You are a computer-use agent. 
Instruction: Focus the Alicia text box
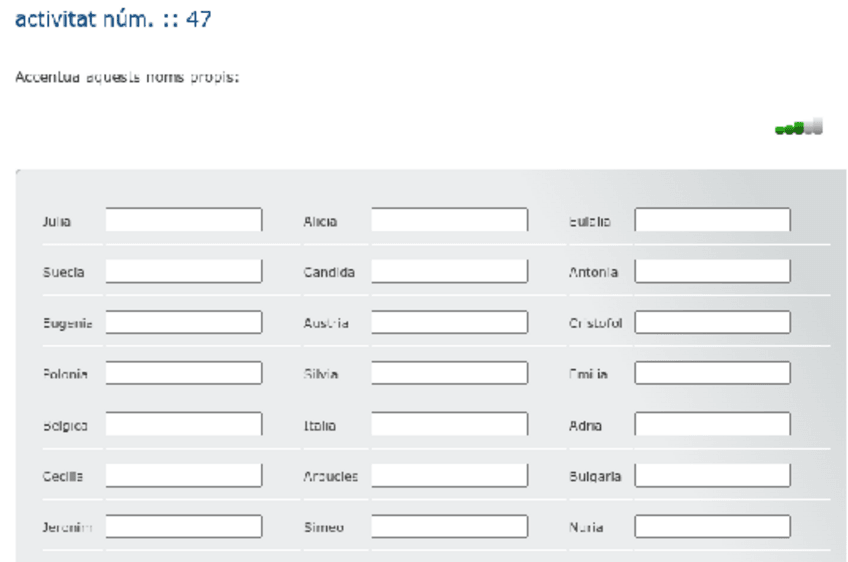(449, 220)
